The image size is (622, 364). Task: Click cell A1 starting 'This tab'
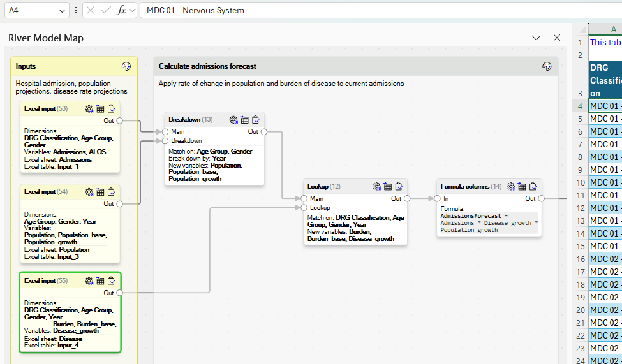tap(605, 42)
